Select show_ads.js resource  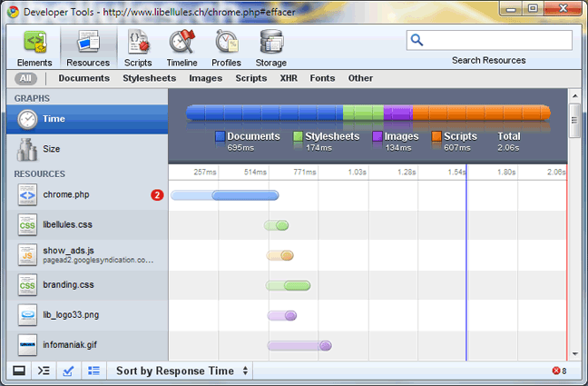[87, 255]
